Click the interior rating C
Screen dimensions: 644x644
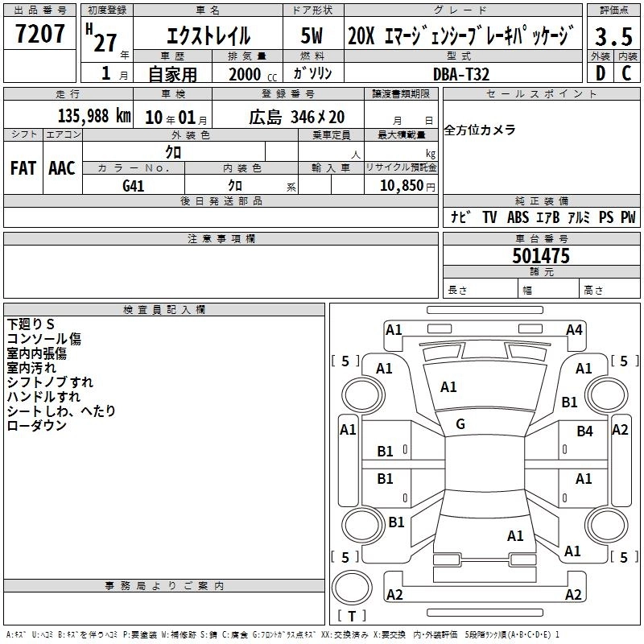click(x=627, y=73)
